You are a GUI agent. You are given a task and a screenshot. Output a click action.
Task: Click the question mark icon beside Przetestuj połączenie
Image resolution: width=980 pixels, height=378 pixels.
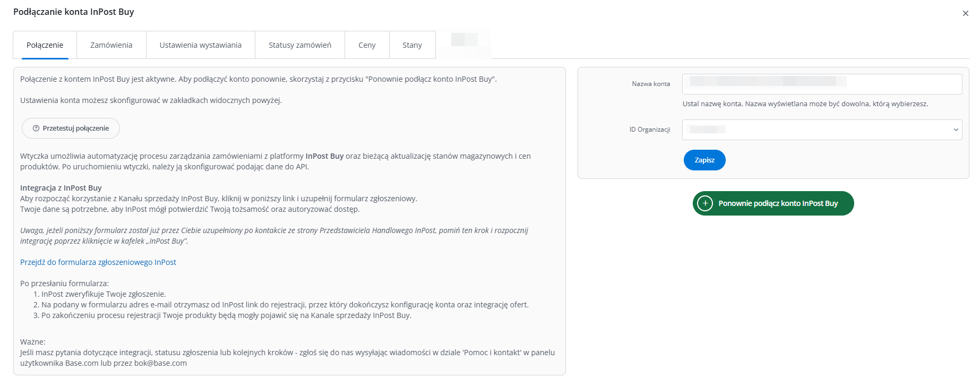point(36,128)
